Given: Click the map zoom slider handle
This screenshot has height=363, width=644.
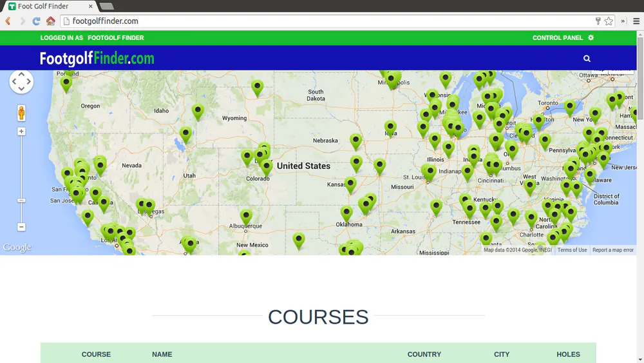Looking at the screenshot, I should point(21,201).
